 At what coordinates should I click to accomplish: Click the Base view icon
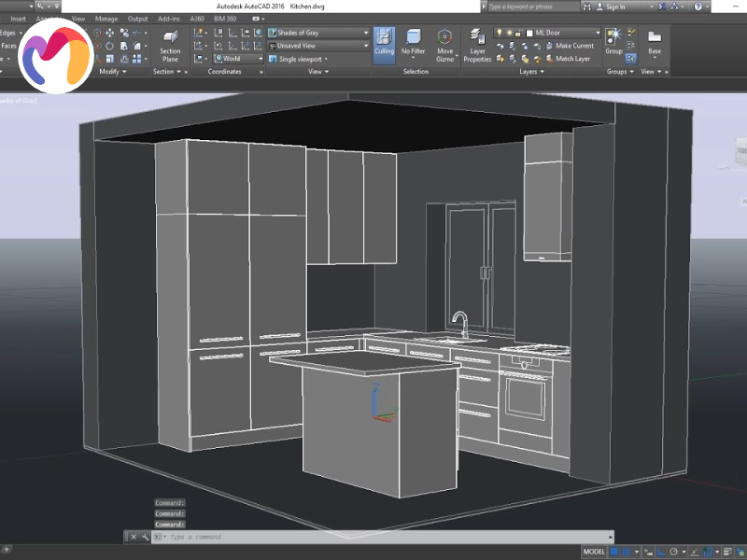point(655,40)
